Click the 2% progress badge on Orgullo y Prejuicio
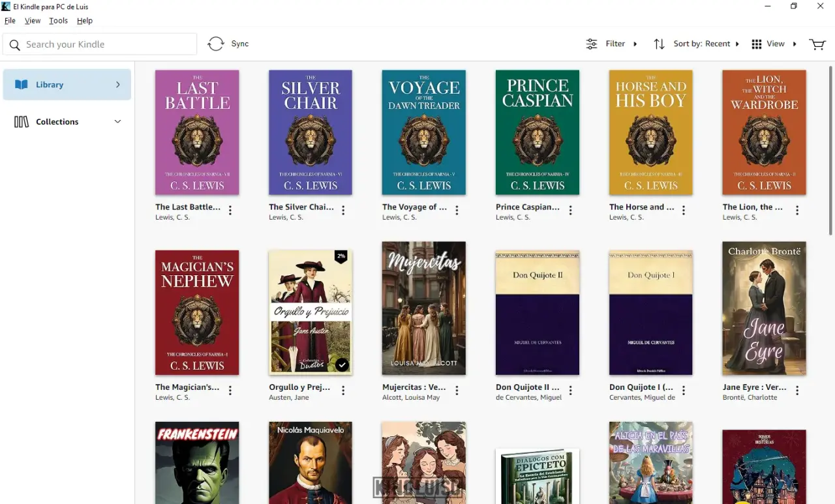The image size is (835, 504). click(341, 257)
